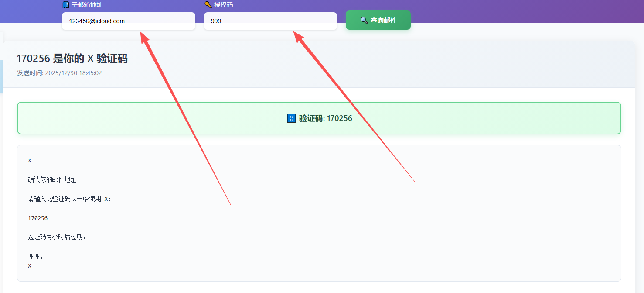Click the 子邮箱地址 input field
Image resolution: width=644 pixels, height=293 pixels.
click(x=129, y=21)
